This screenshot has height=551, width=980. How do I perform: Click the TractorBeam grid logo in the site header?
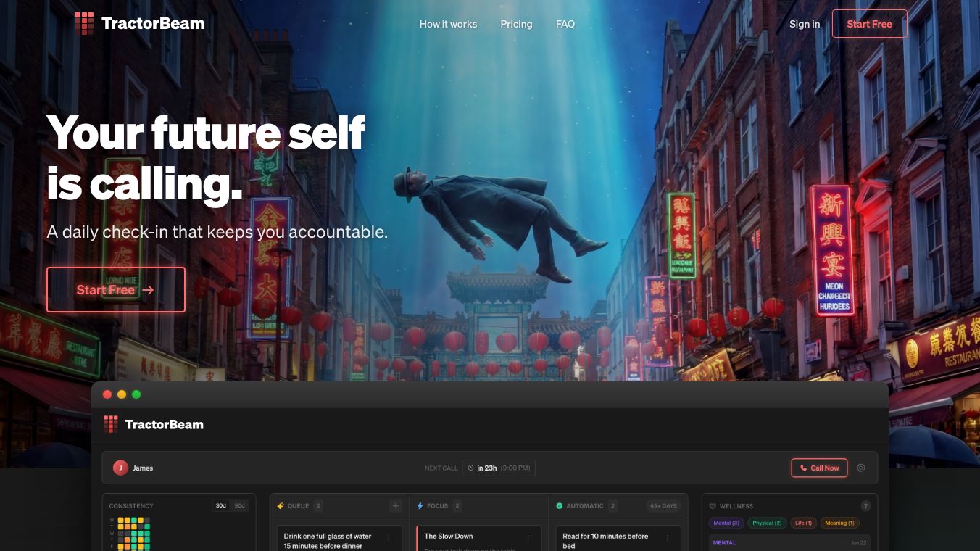click(84, 23)
